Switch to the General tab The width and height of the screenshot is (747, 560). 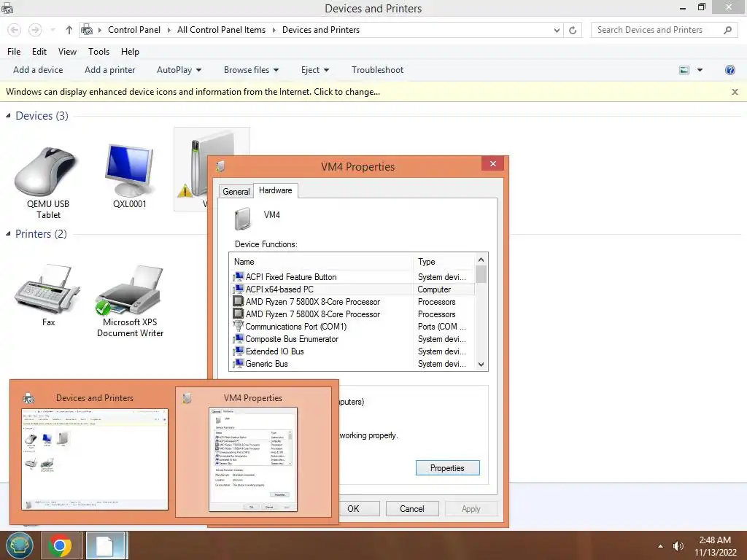[x=236, y=192]
